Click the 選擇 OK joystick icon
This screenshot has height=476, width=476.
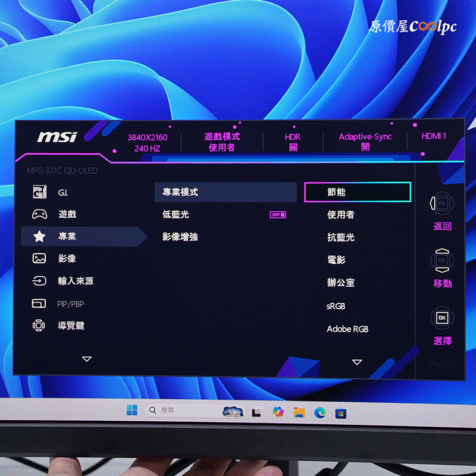pos(442,318)
